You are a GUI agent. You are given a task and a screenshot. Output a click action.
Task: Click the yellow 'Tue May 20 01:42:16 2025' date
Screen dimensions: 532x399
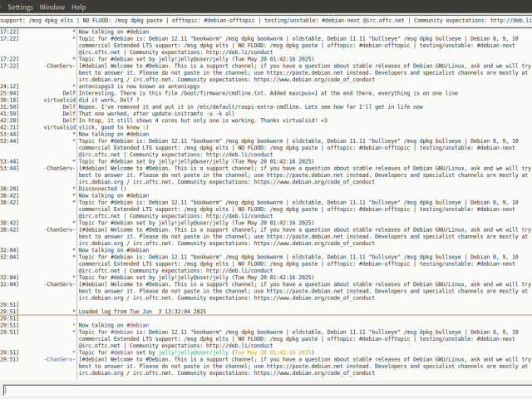pos(273,352)
